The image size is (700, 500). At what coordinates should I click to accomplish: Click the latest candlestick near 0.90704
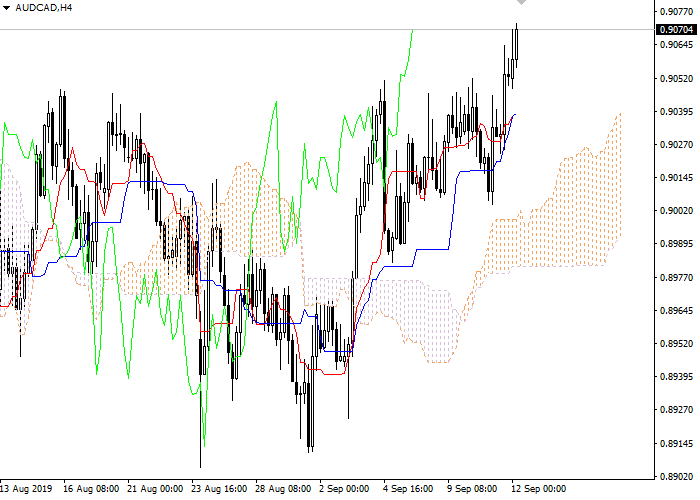(x=517, y=44)
